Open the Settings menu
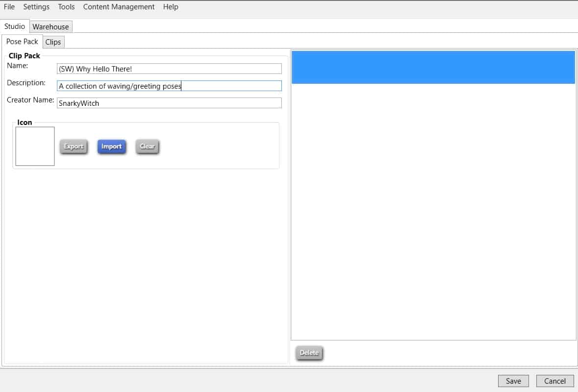The height and width of the screenshot is (392, 578). pyautogui.click(x=36, y=7)
